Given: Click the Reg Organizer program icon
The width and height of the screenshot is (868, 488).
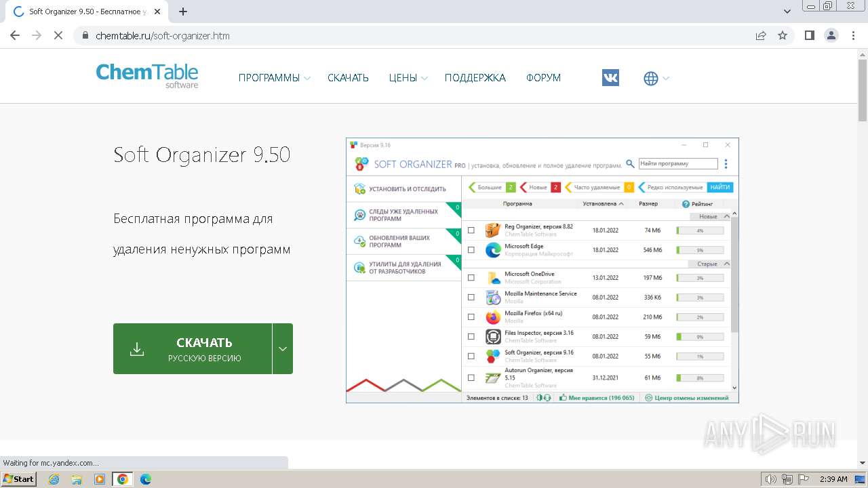Looking at the screenshot, I should 493,230.
